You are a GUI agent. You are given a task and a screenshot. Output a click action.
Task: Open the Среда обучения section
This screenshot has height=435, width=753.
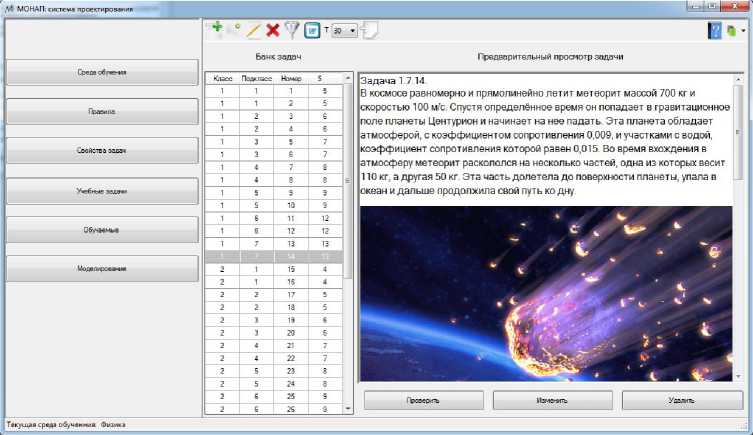pos(102,72)
